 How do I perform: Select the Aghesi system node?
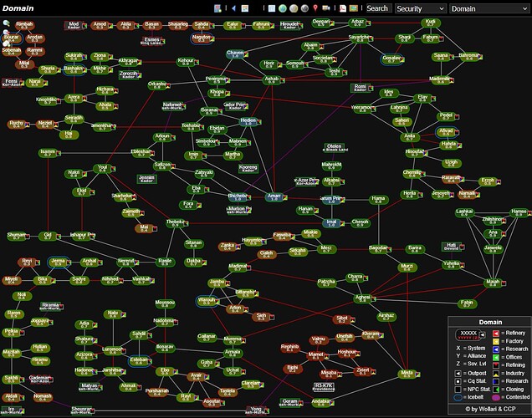tap(362, 298)
